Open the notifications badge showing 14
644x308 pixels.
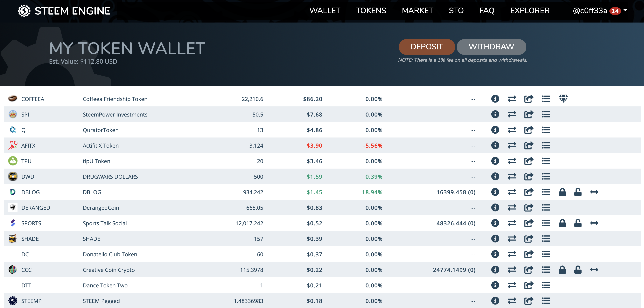[x=615, y=11]
